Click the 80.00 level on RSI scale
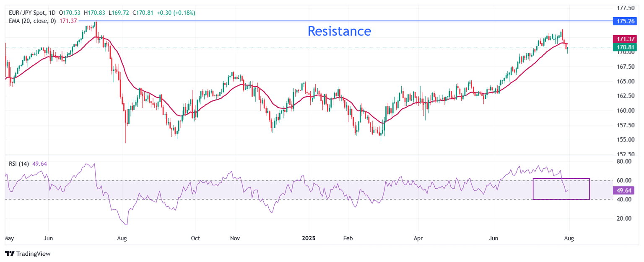The height and width of the screenshot is (262, 644). (x=624, y=161)
